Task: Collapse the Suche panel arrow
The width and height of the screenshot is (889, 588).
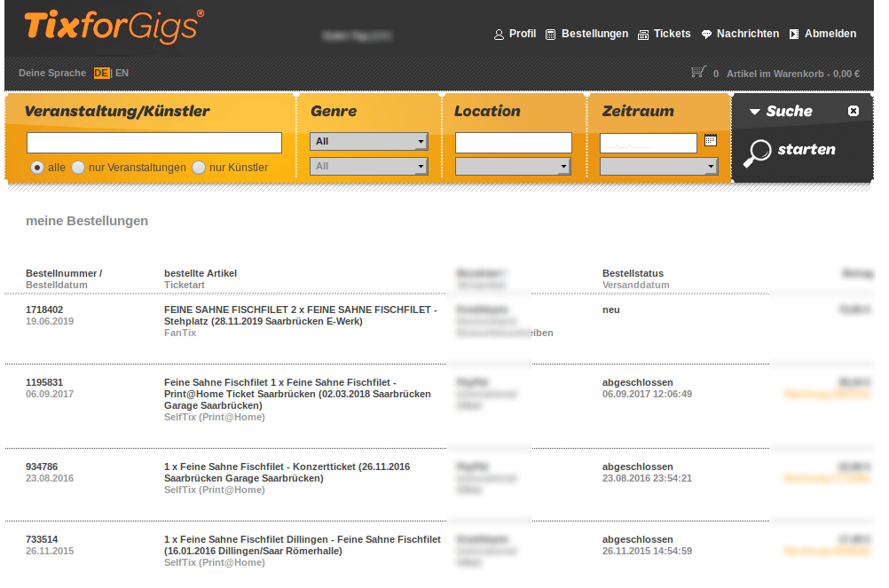Action: pos(755,112)
